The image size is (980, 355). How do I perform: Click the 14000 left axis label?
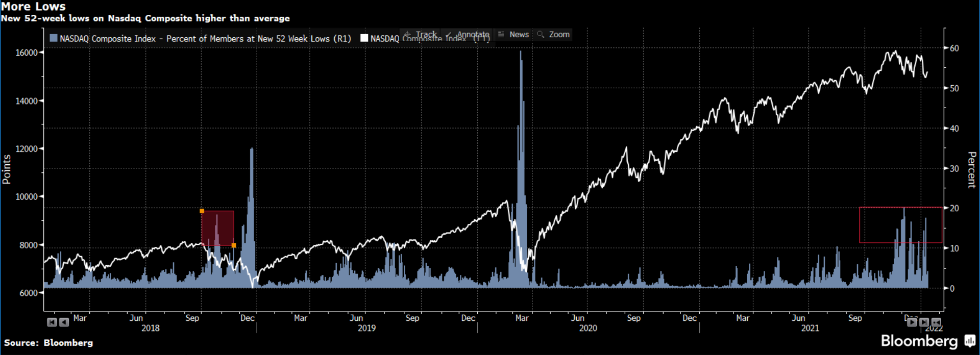(x=27, y=101)
